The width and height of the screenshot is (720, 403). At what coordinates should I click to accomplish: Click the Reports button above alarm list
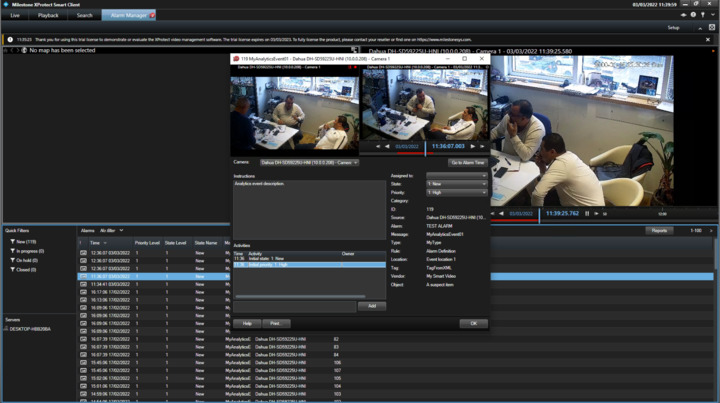click(x=659, y=231)
